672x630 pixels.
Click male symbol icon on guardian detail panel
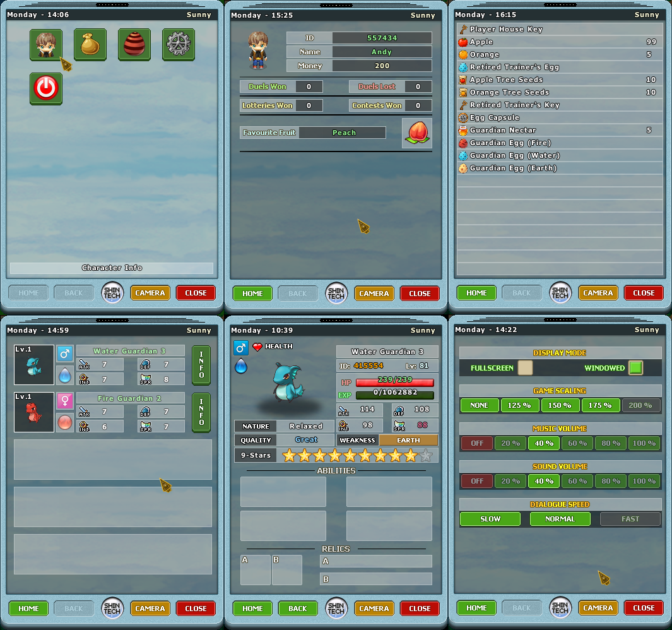tap(241, 348)
